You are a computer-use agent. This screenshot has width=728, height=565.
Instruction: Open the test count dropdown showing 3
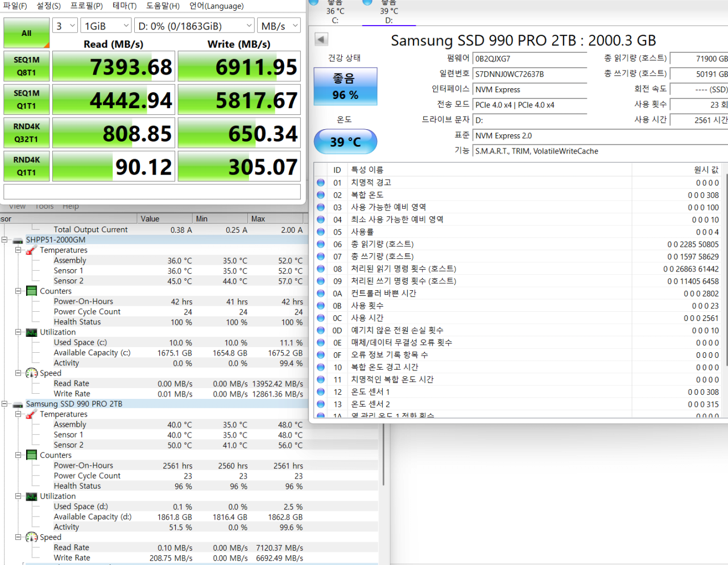tap(65, 26)
